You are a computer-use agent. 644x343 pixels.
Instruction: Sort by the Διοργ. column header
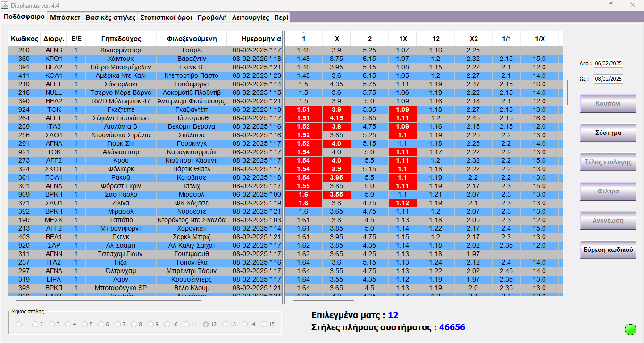[54, 39]
